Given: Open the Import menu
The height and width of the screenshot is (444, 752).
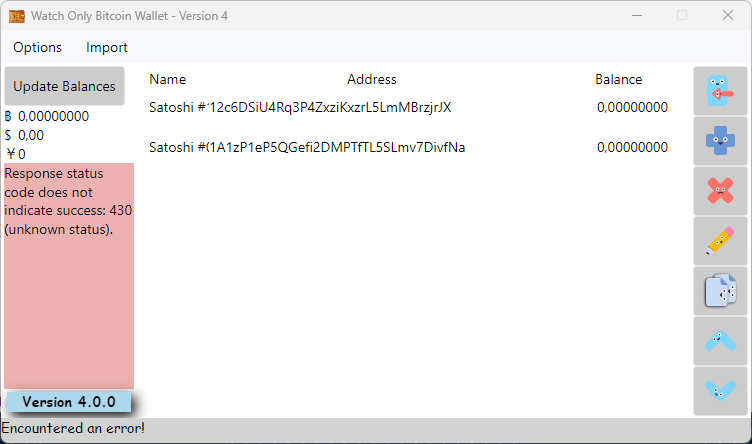Looking at the screenshot, I should pos(106,47).
